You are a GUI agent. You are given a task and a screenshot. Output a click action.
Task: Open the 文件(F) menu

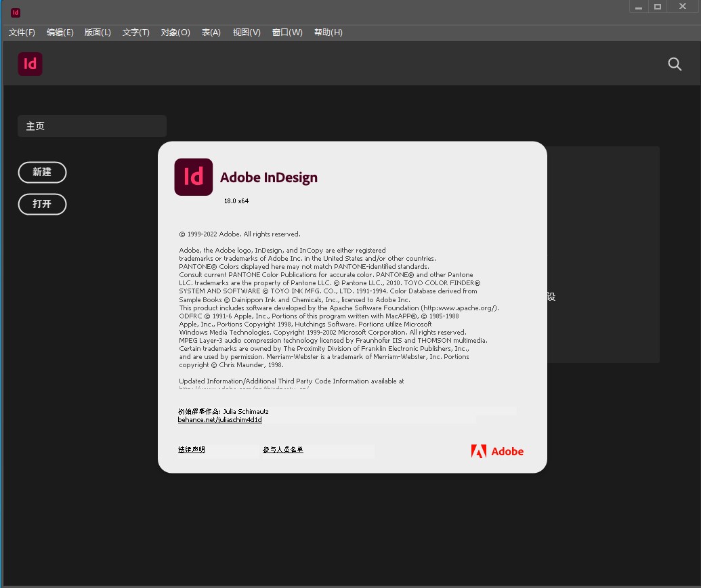tap(21, 32)
